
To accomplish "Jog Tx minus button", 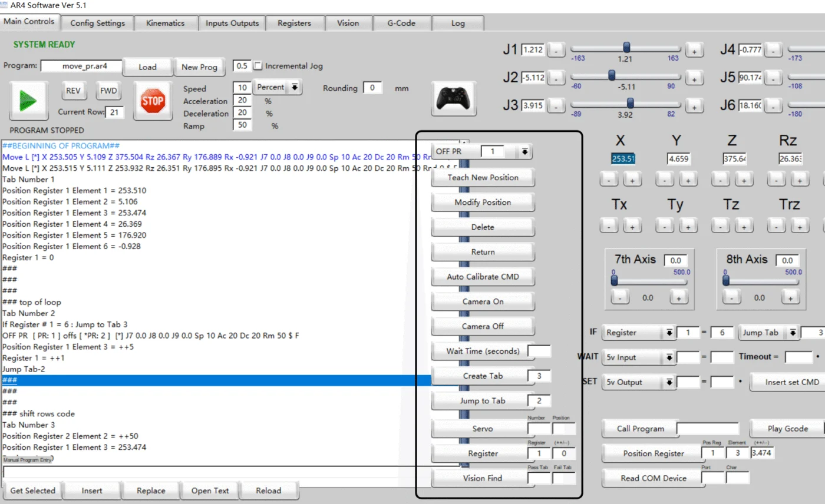I will pyautogui.click(x=609, y=225).
